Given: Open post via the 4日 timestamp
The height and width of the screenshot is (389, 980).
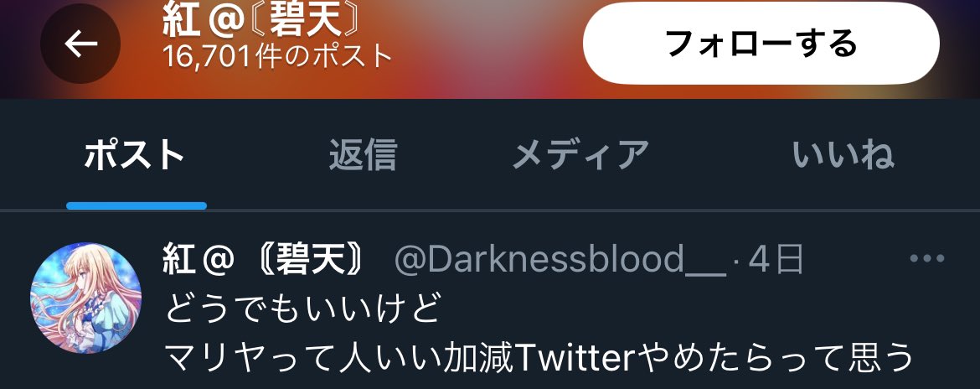Looking at the screenshot, I should click(x=776, y=259).
